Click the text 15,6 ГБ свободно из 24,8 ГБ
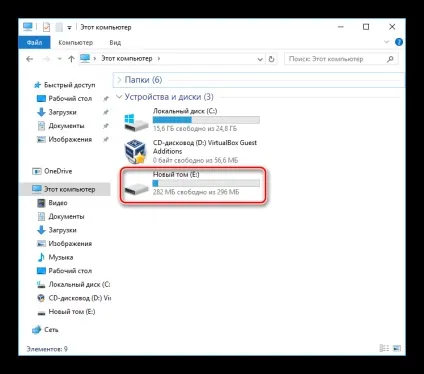This screenshot has width=424, height=374. 195,128
